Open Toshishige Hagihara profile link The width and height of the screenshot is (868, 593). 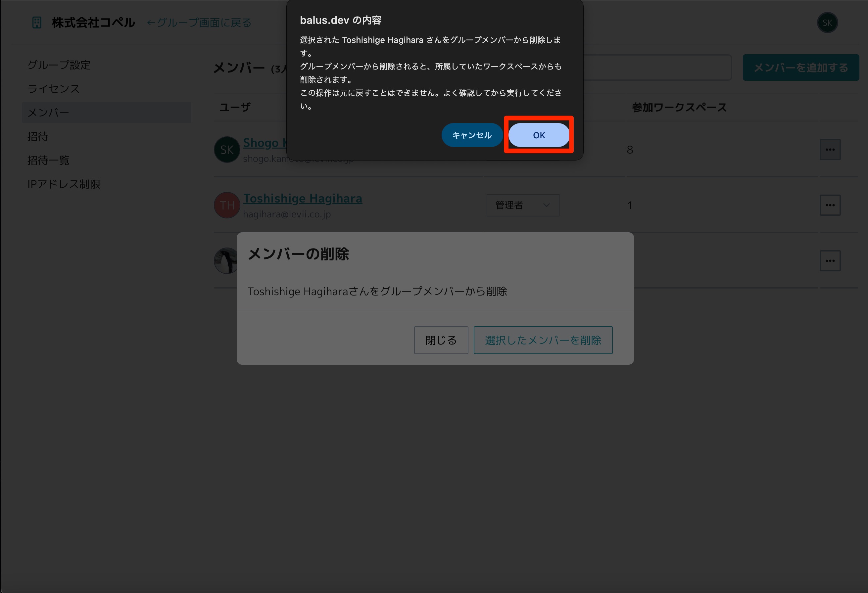tap(303, 198)
